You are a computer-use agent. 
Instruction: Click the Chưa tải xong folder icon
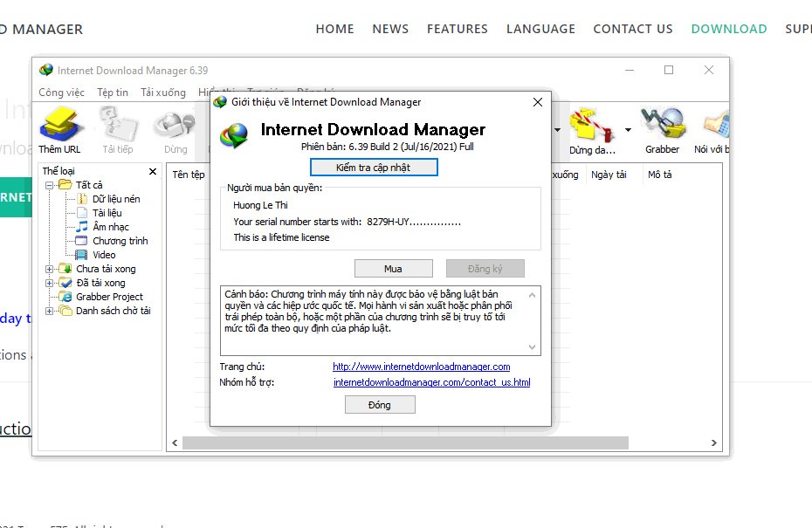[65, 269]
